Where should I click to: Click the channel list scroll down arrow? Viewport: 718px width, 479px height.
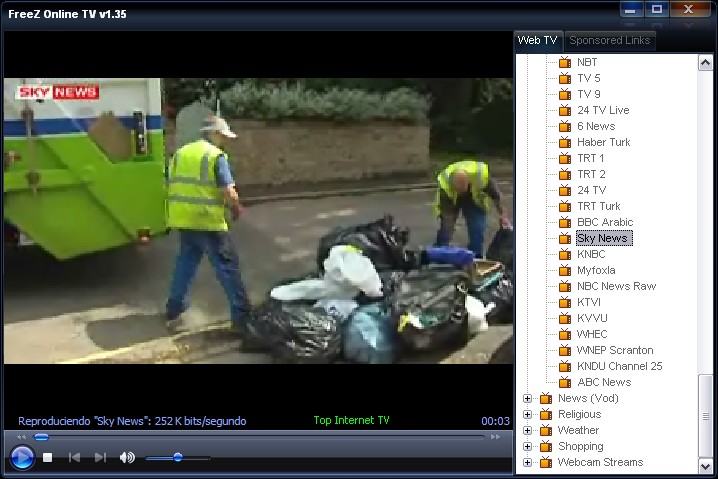(x=705, y=466)
